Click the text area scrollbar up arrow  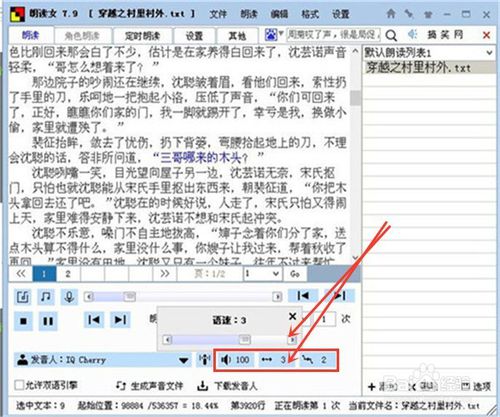pos(355,52)
